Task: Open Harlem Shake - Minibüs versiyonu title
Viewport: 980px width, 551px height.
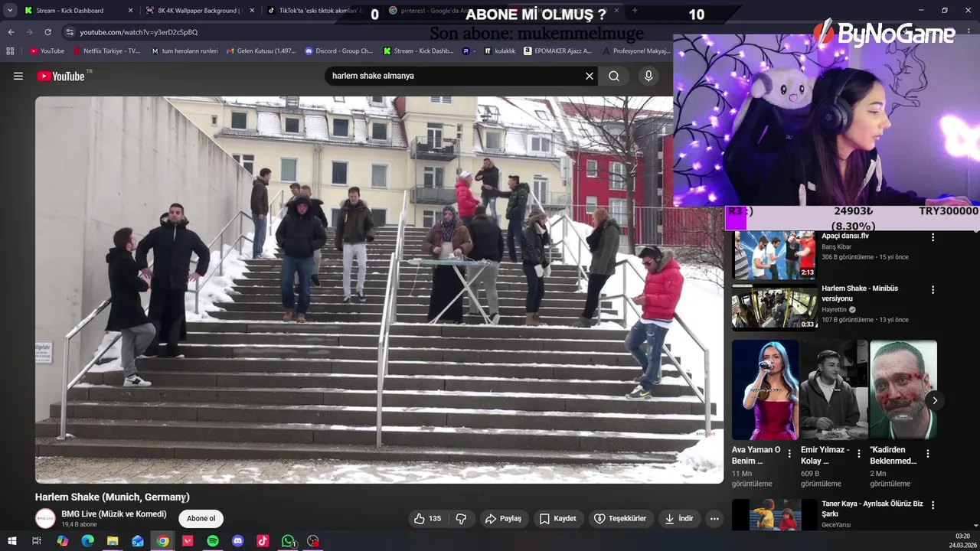Action: 860,293
